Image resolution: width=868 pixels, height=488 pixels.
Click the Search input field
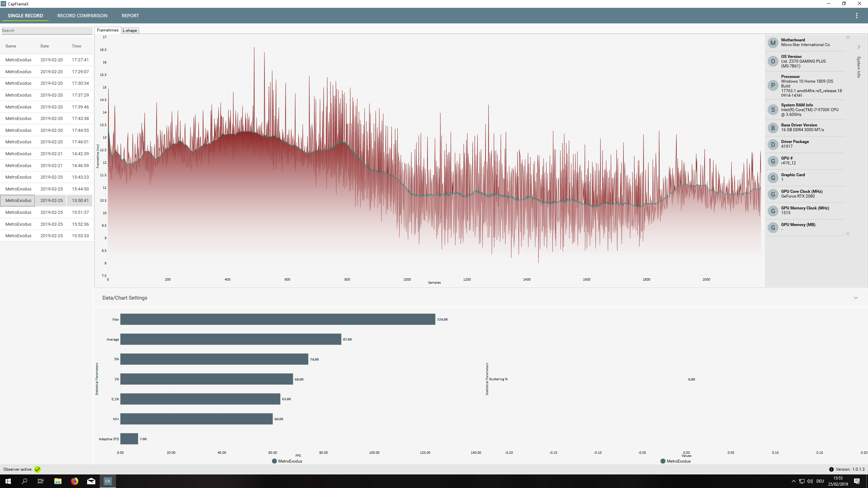point(46,30)
